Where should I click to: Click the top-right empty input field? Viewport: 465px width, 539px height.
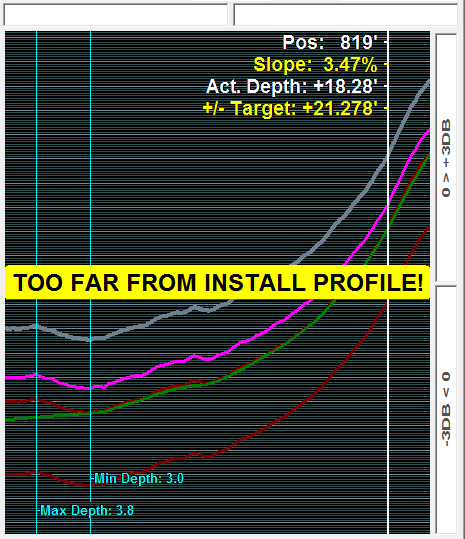pyautogui.click(x=345, y=15)
